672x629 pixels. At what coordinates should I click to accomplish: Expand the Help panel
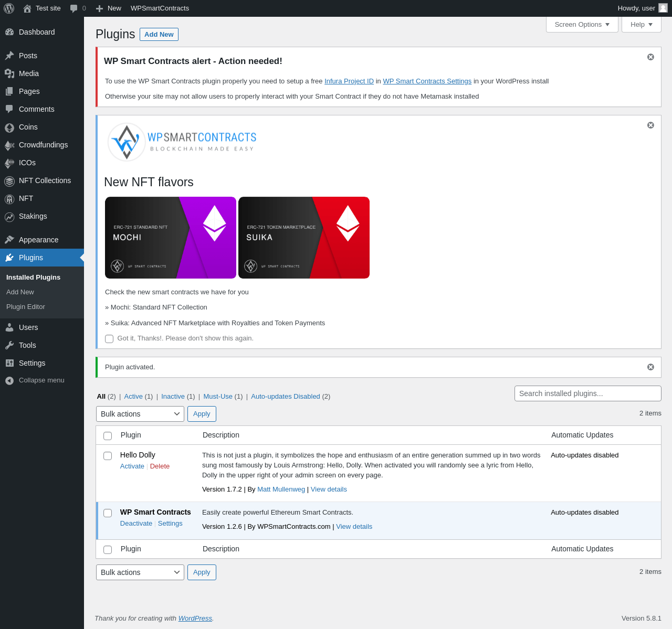(642, 24)
